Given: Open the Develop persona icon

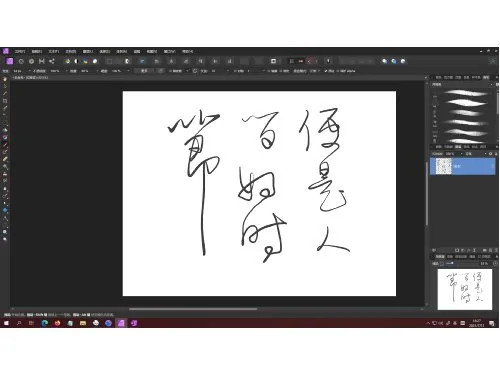Looking at the screenshot, I should point(31,61).
